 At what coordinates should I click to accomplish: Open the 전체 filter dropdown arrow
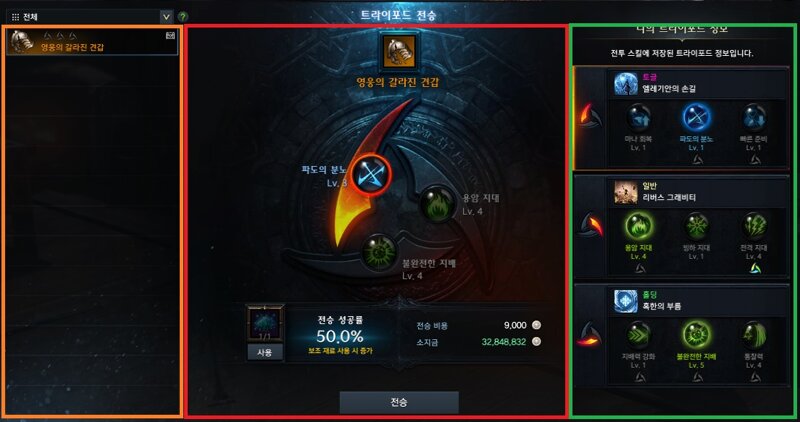[x=166, y=17]
